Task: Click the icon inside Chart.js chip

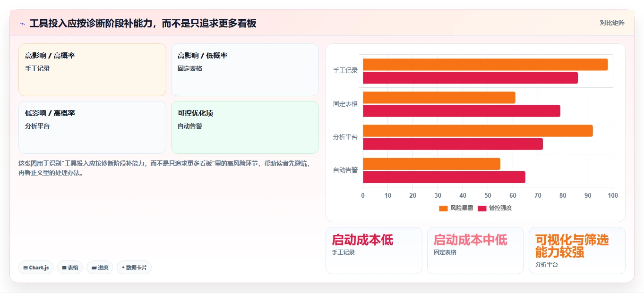Action: [x=26, y=268]
